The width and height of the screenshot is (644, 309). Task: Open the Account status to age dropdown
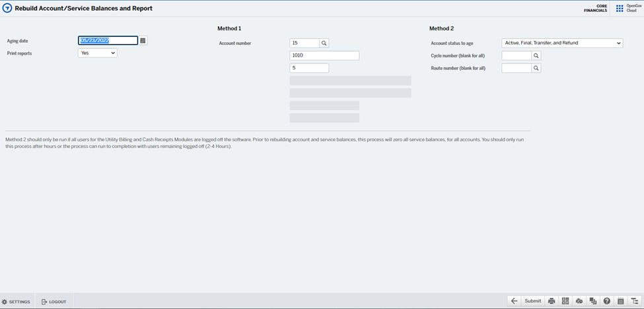point(562,43)
